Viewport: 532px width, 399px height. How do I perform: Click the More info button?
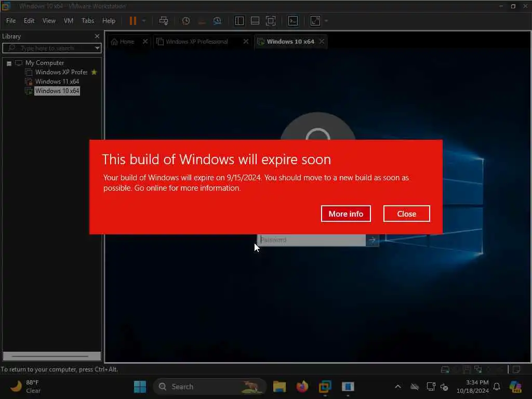coord(345,214)
